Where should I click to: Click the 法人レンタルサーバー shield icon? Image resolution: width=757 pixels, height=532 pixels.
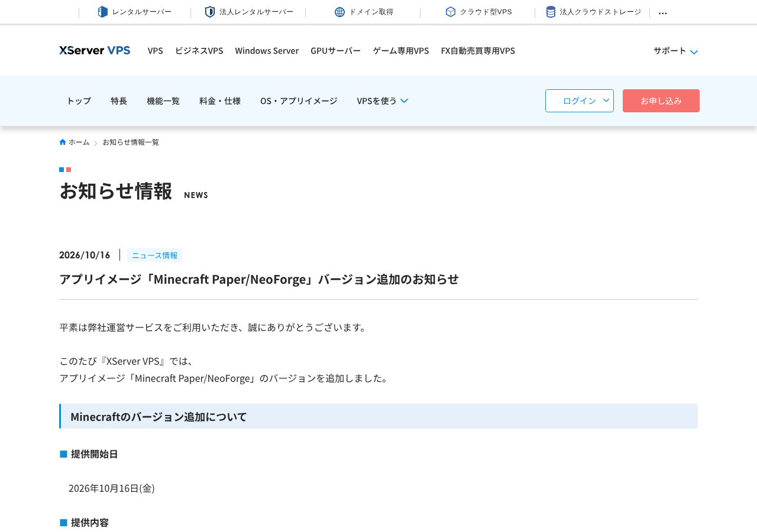click(x=210, y=12)
